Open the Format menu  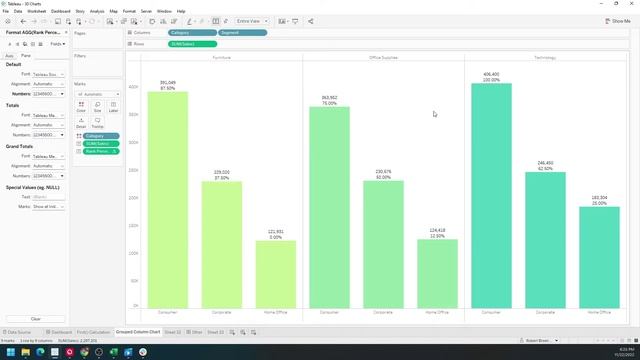tap(129, 11)
